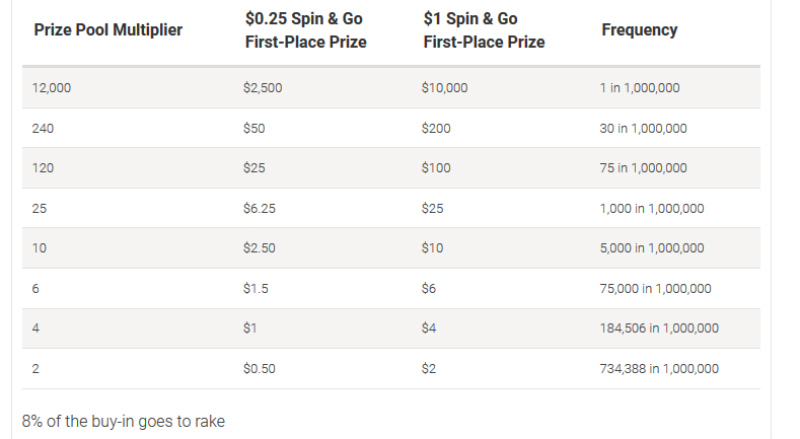800x439 pixels.
Task: Click the 8% rake note text
Action: (123, 421)
